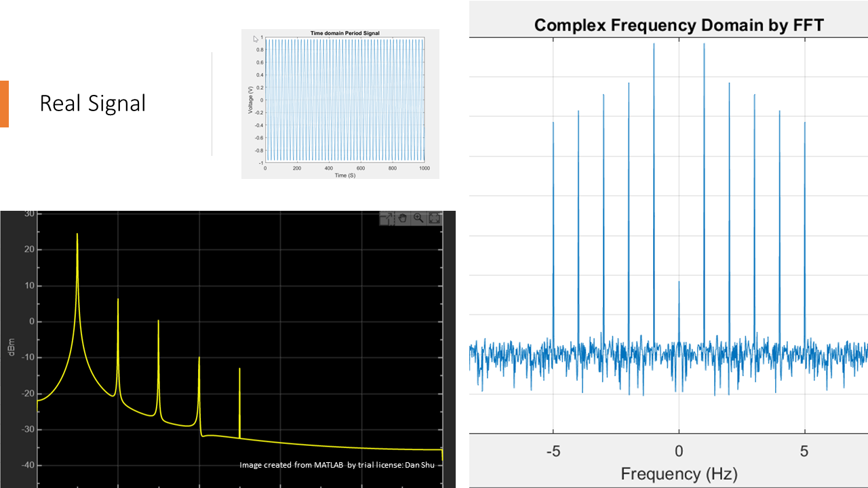
Task: Click the Frequency (Hz) axis label
Action: (679, 473)
